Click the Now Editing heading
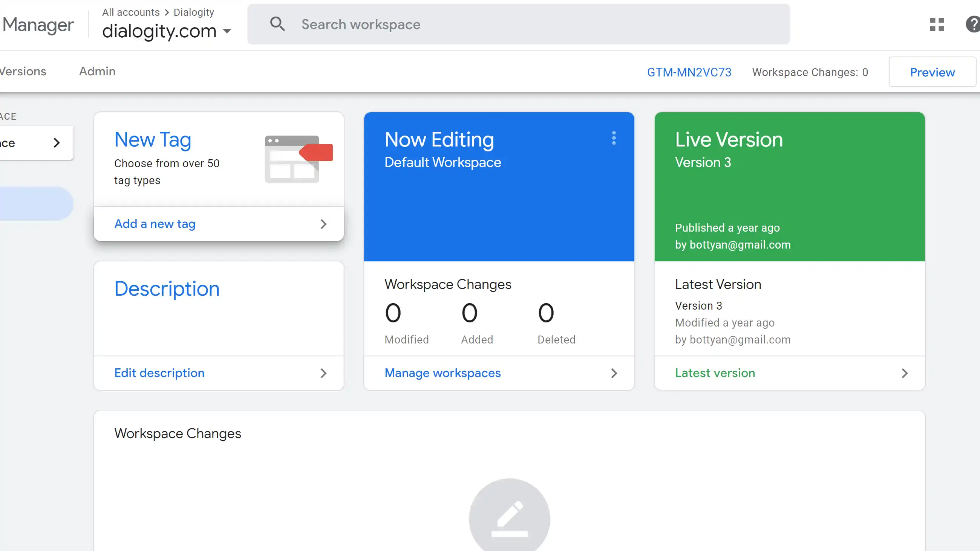Screen dimensions: 980x551 click(x=439, y=140)
